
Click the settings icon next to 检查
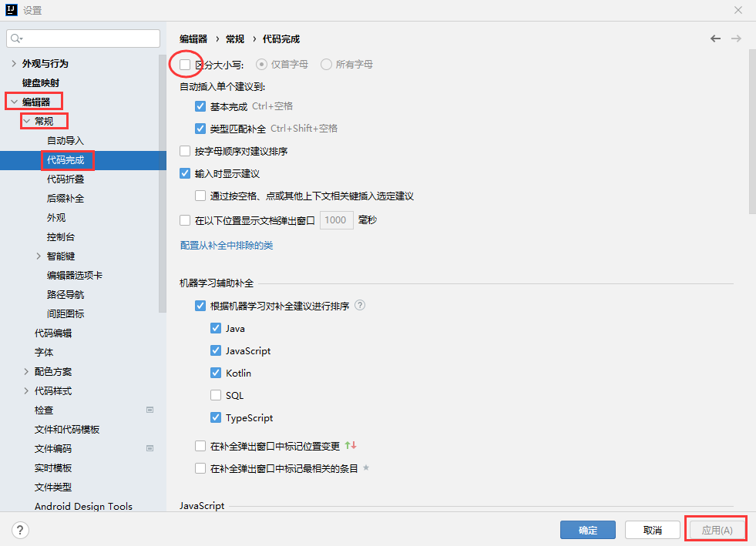(x=150, y=410)
